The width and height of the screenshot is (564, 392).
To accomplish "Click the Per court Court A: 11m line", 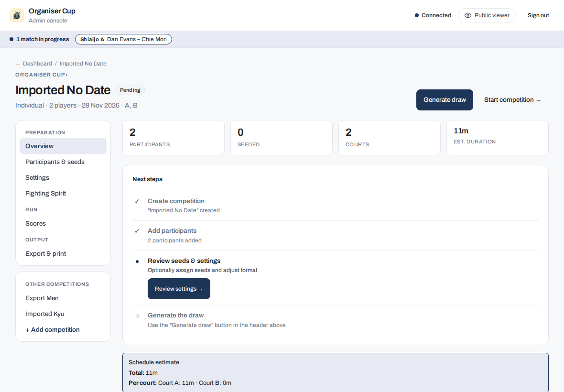I will (x=180, y=383).
